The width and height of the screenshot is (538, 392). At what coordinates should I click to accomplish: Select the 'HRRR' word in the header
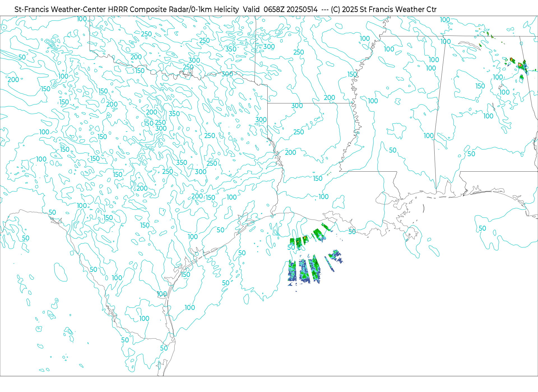point(118,10)
